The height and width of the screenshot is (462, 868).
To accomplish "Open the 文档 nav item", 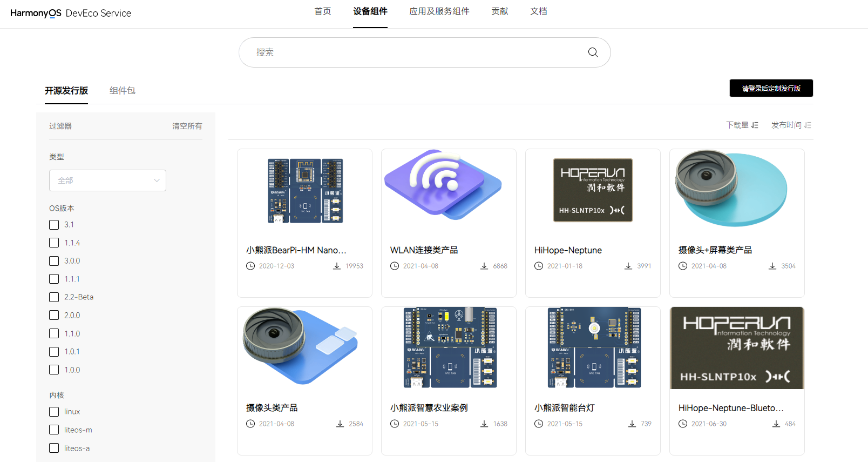I will coord(539,11).
